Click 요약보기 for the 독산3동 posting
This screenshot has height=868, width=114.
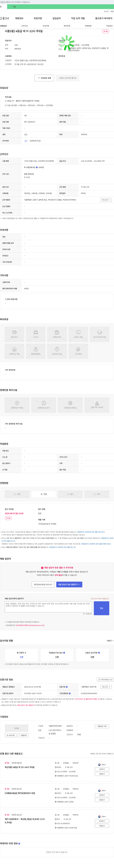pos(102,769)
